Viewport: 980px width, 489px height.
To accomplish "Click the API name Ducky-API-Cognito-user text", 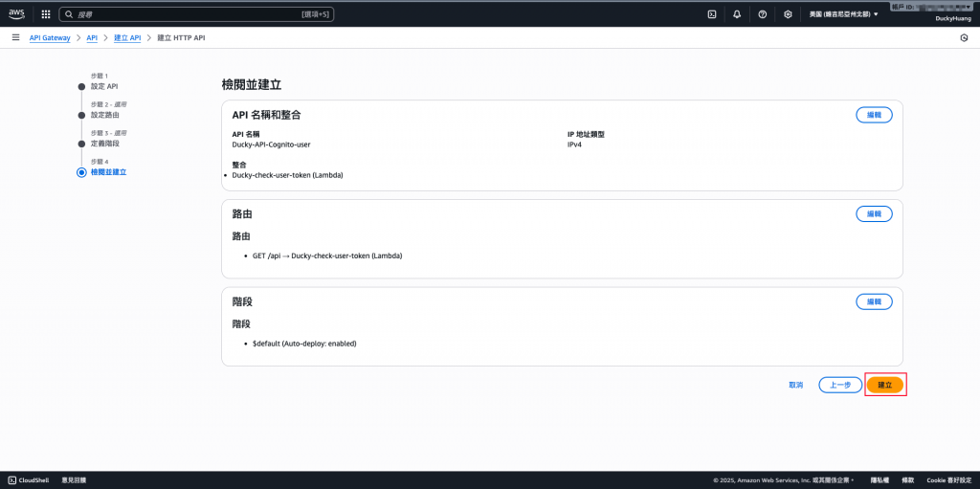I will pos(271,144).
